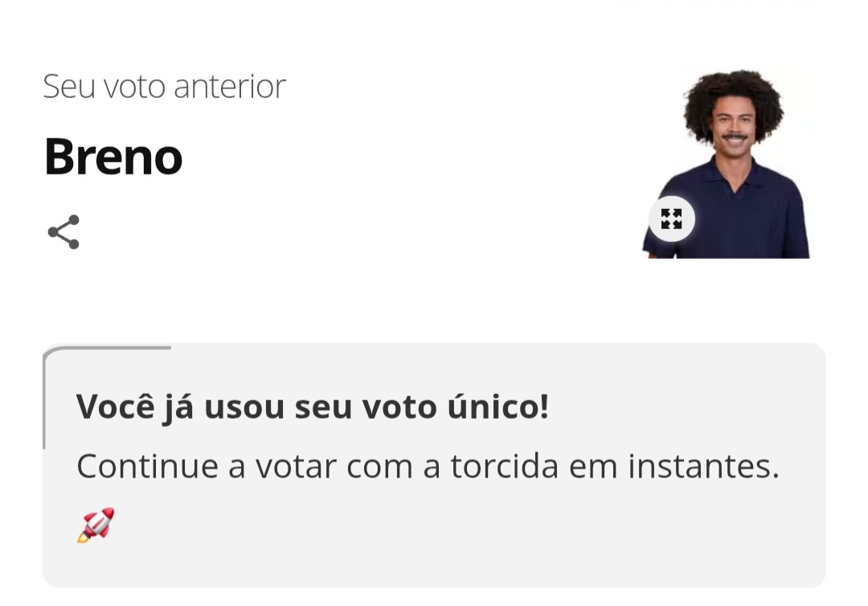The height and width of the screenshot is (606, 868).
Task: Share your previous vote for Breno
Action: tap(63, 232)
